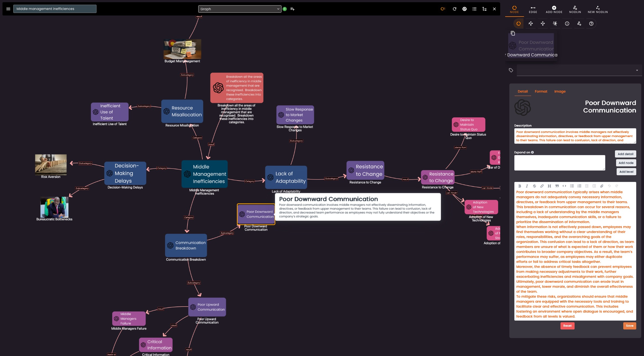Click the refresh graph icon
The height and width of the screenshot is (356, 644).
pos(454,9)
